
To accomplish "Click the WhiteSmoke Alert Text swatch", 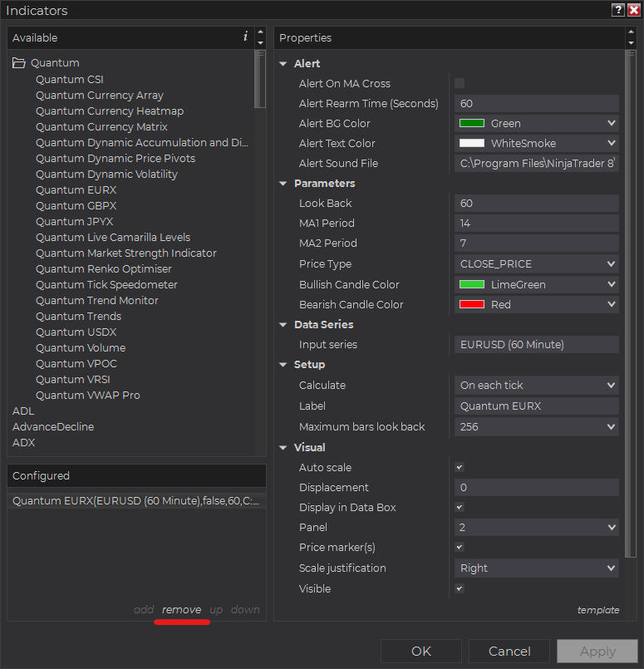I will pyautogui.click(x=472, y=143).
